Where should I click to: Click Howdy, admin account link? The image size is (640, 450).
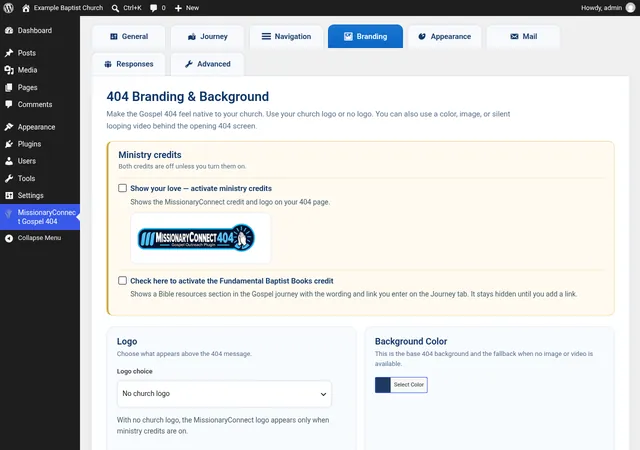click(601, 8)
